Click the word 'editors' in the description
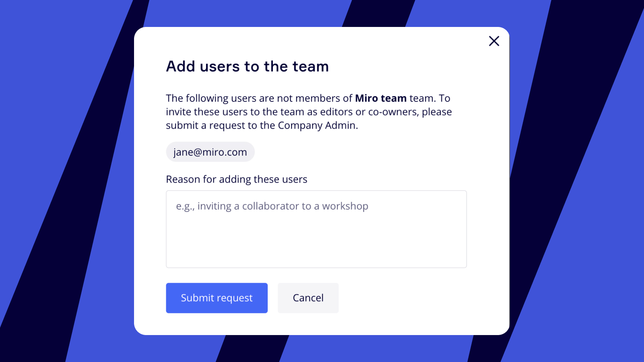The height and width of the screenshot is (362, 644). click(336, 112)
